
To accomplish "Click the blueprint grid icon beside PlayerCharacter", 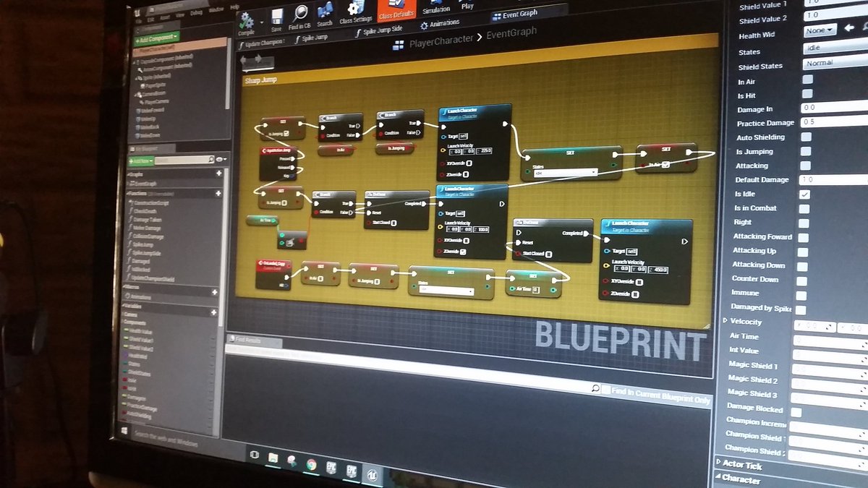I will 398,44.
